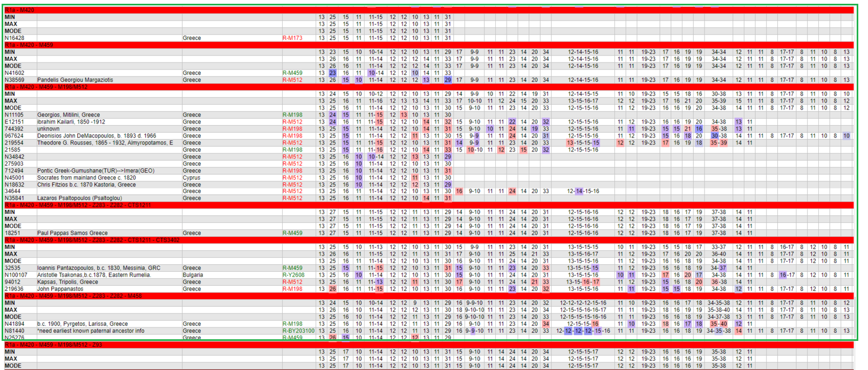The height and width of the screenshot is (370, 868).
Task: Click kit number N11105
Action: tap(14, 115)
